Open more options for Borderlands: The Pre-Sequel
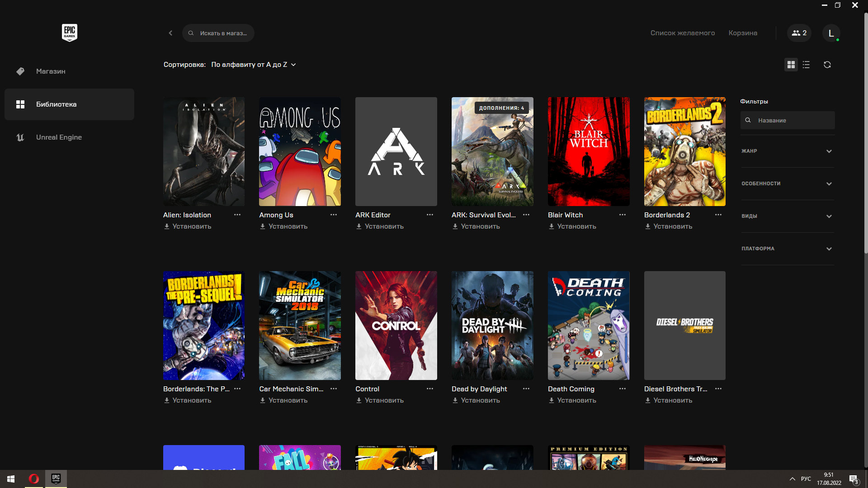Image resolution: width=868 pixels, height=488 pixels. click(x=237, y=389)
